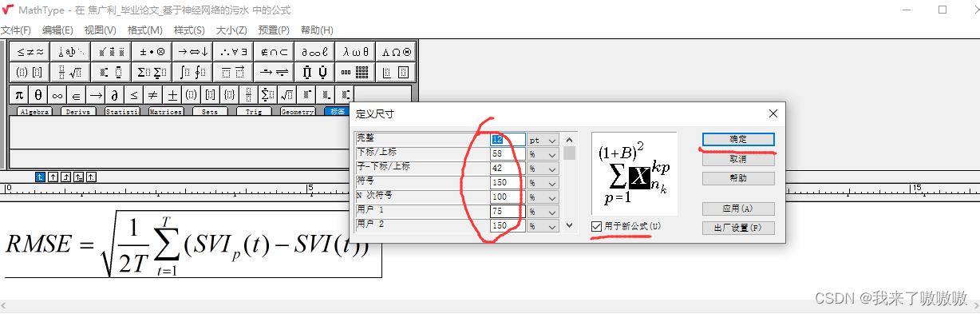The height and width of the screenshot is (314, 980).
Task: Open the miscellaneous symbols palette (∂ ∞ ℓ)
Action: pyautogui.click(x=314, y=52)
